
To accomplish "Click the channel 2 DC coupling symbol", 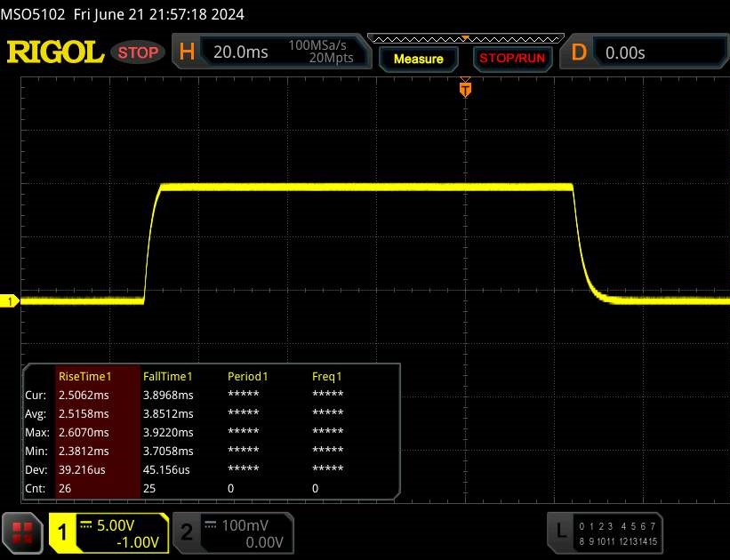I will pyautogui.click(x=211, y=524).
